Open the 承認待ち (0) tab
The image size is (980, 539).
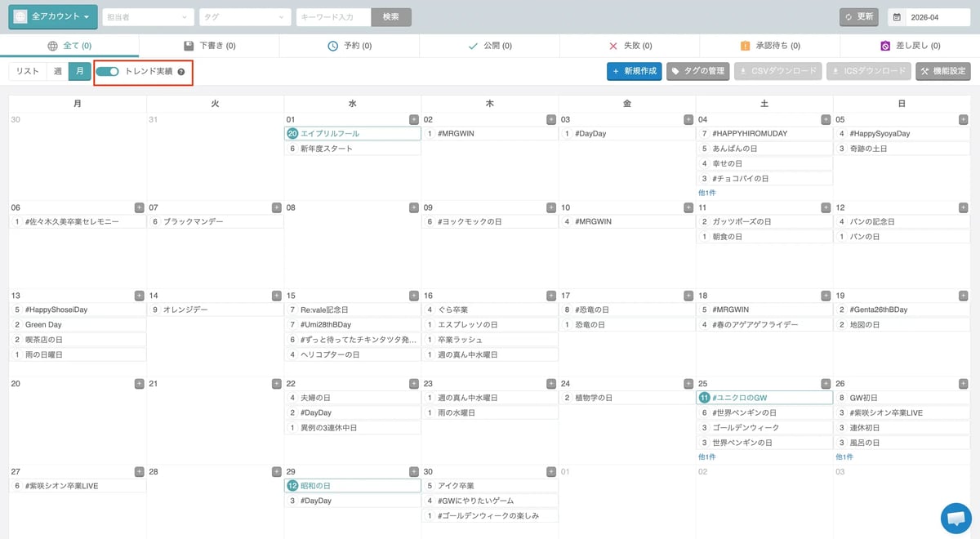tap(771, 45)
